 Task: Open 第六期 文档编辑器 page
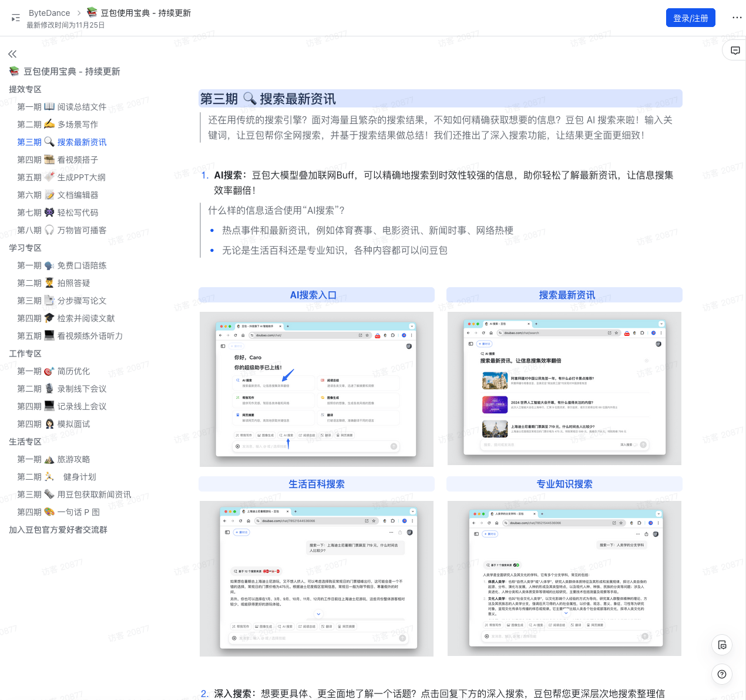tap(58, 195)
